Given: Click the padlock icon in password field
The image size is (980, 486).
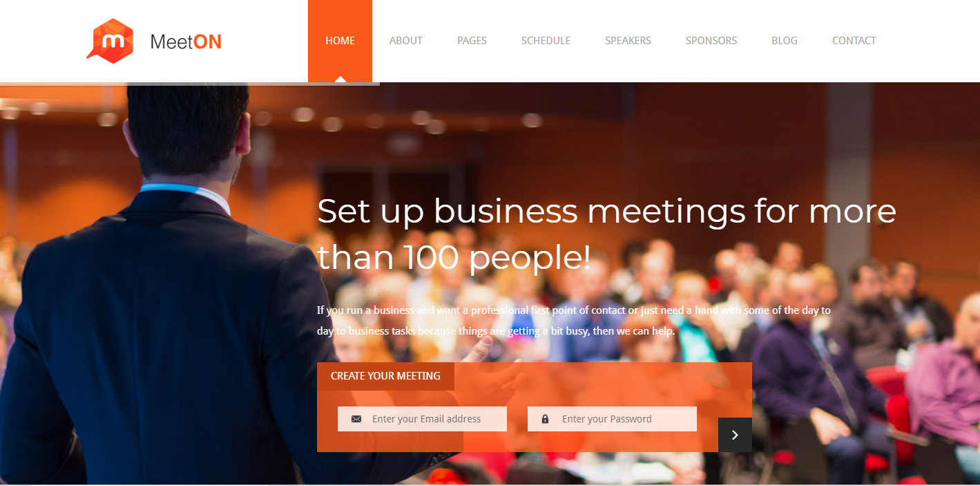Looking at the screenshot, I should click(546, 419).
